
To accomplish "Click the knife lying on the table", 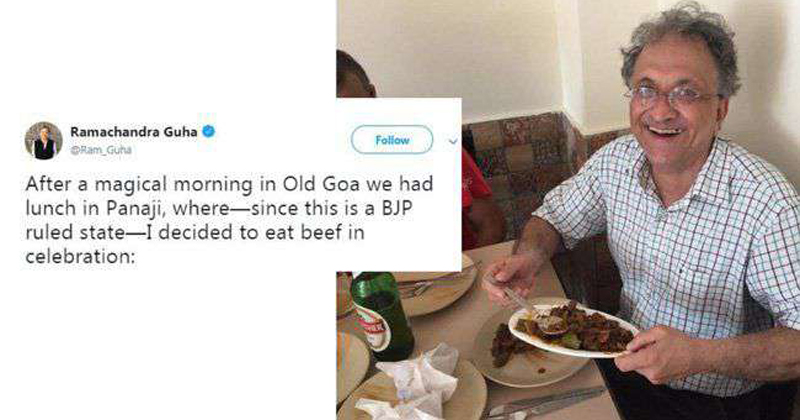I will tap(545, 403).
